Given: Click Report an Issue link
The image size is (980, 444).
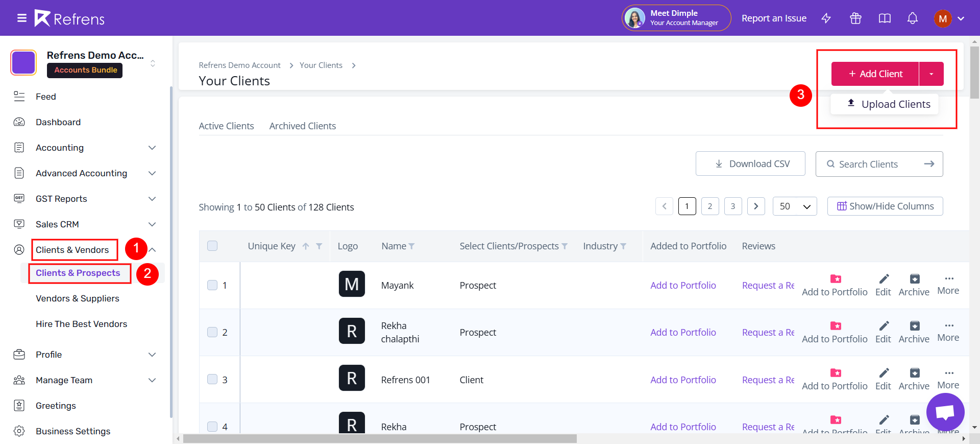Looking at the screenshot, I should tap(774, 18).
